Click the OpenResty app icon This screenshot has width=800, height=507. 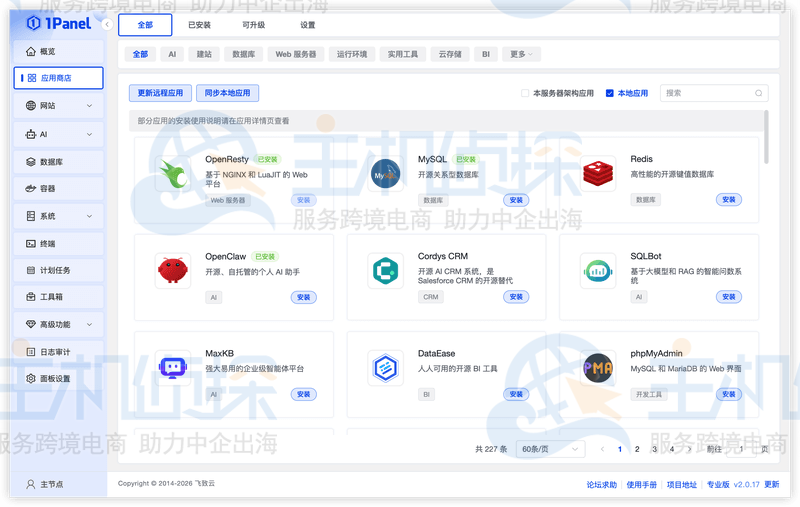coord(173,174)
